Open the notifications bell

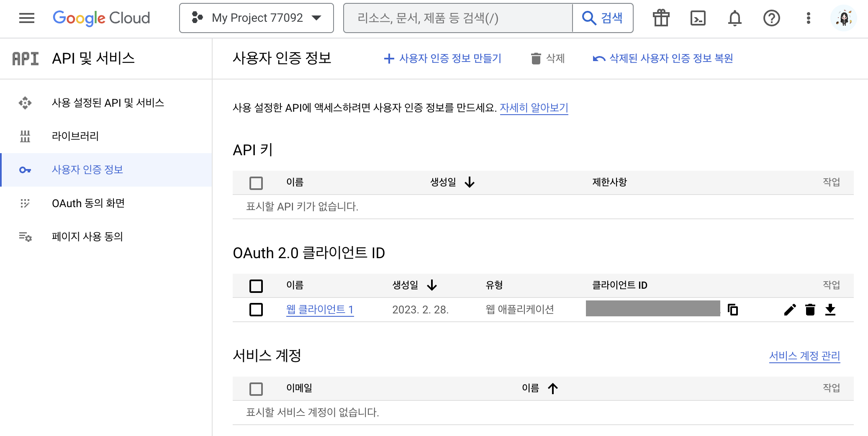point(734,18)
